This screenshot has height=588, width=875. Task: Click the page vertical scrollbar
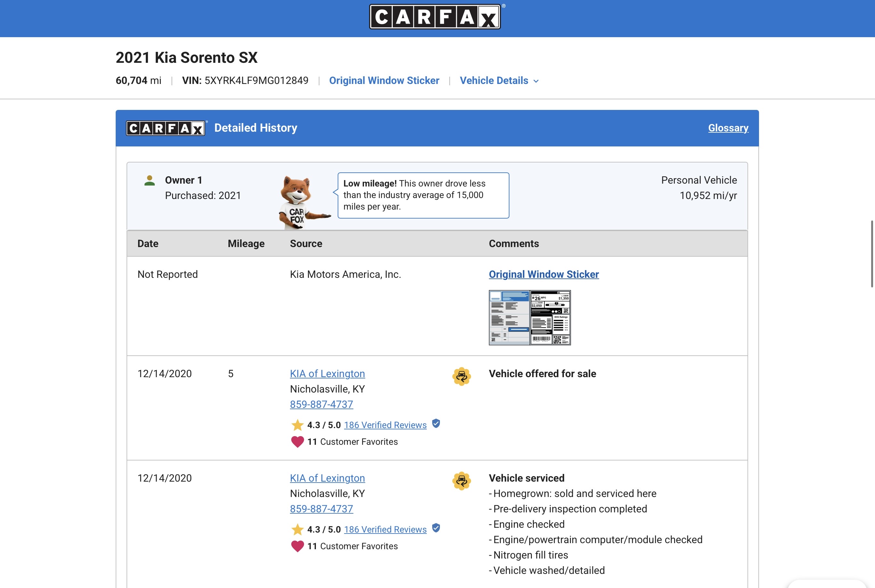click(x=872, y=254)
